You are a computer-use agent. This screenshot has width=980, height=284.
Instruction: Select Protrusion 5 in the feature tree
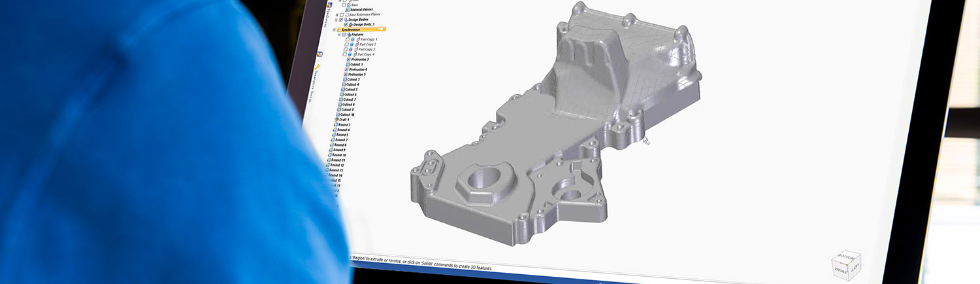point(357,75)
